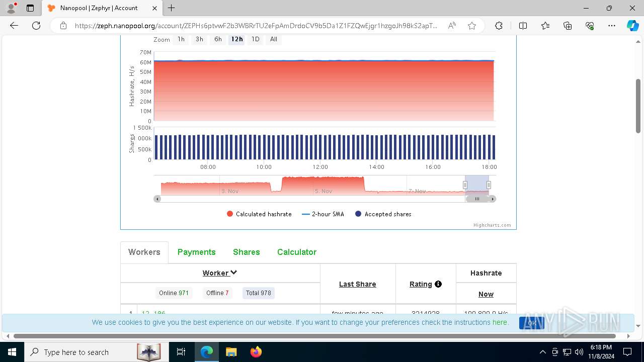Switch to the Payments tab

(x=197, y=252)
